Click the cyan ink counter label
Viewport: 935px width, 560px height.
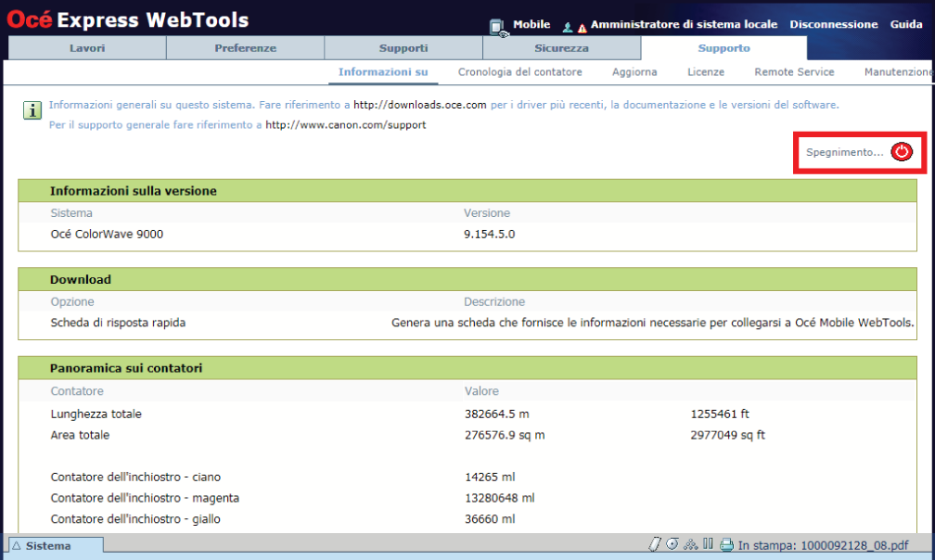135,477
